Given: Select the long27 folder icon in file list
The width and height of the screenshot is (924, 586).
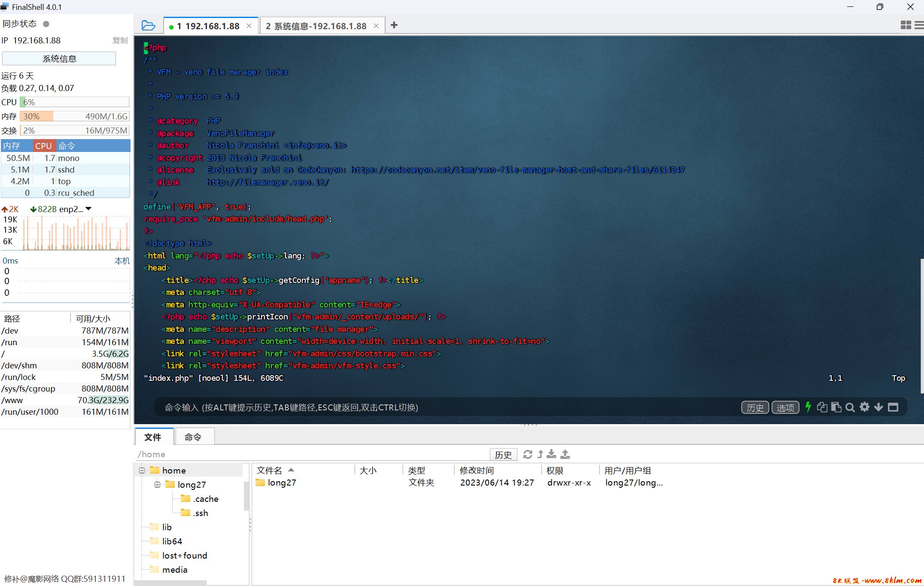Looking at the screenshot, I should click(x=260, y=483).
